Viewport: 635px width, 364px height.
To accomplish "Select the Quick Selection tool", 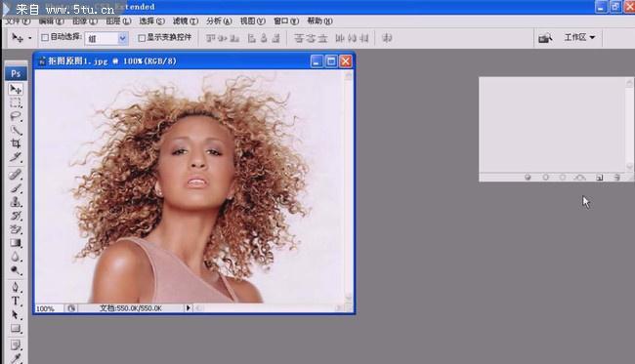I will pyautogui.click(x=16, y=130).
